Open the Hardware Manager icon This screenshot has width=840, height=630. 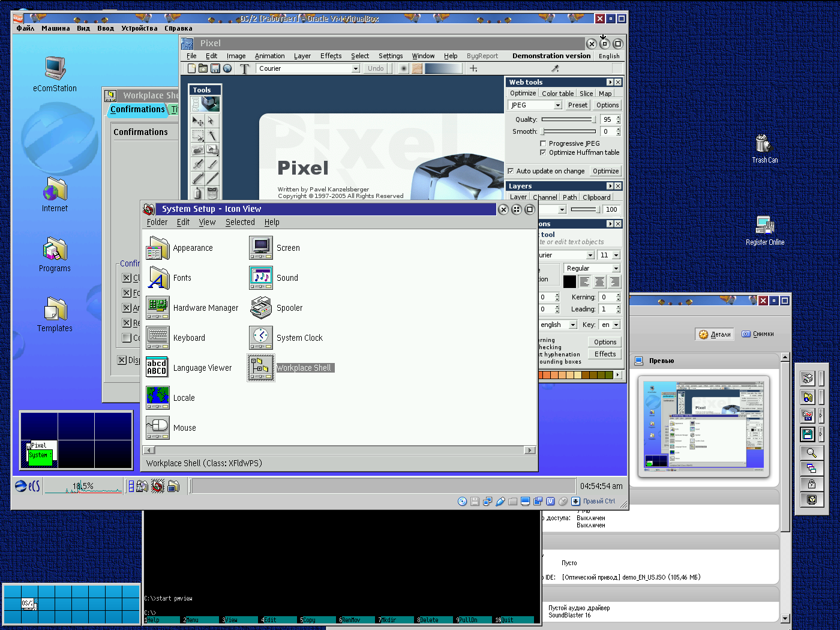[x=158, y=308]
